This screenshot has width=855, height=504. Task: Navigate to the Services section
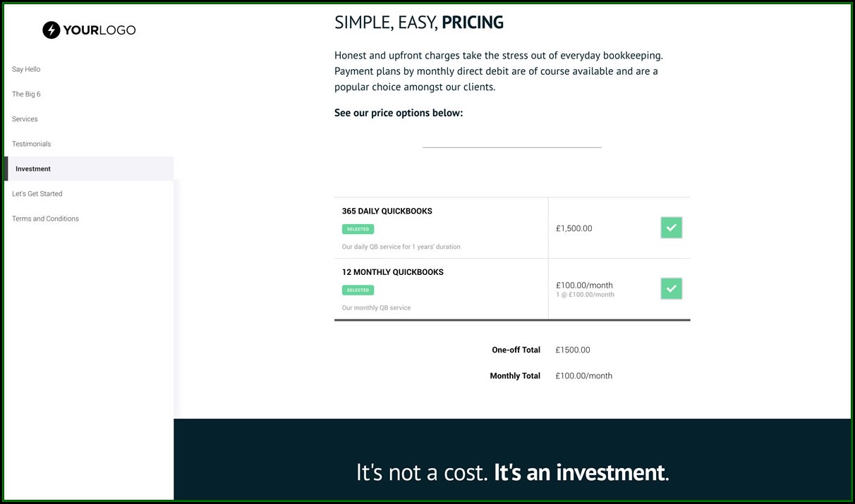point(25,119)
